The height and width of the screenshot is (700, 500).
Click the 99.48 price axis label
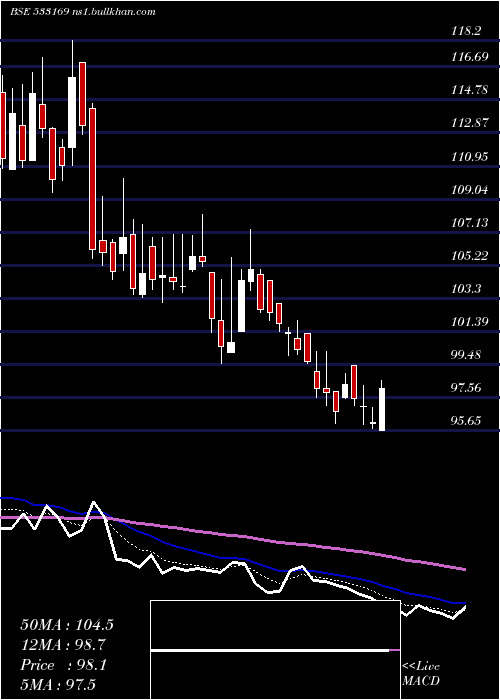[466, 355]
